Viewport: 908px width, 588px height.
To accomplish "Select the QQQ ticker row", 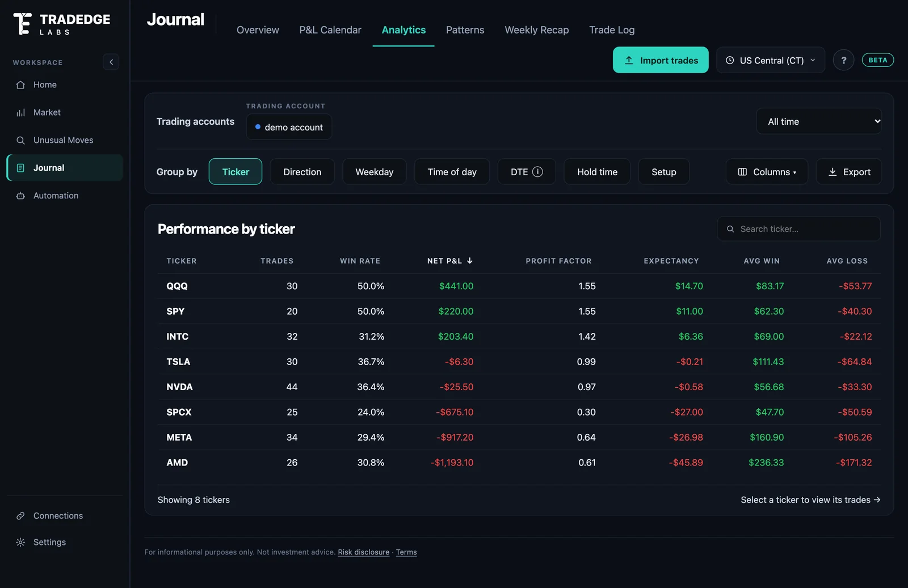I will point(519,286).
